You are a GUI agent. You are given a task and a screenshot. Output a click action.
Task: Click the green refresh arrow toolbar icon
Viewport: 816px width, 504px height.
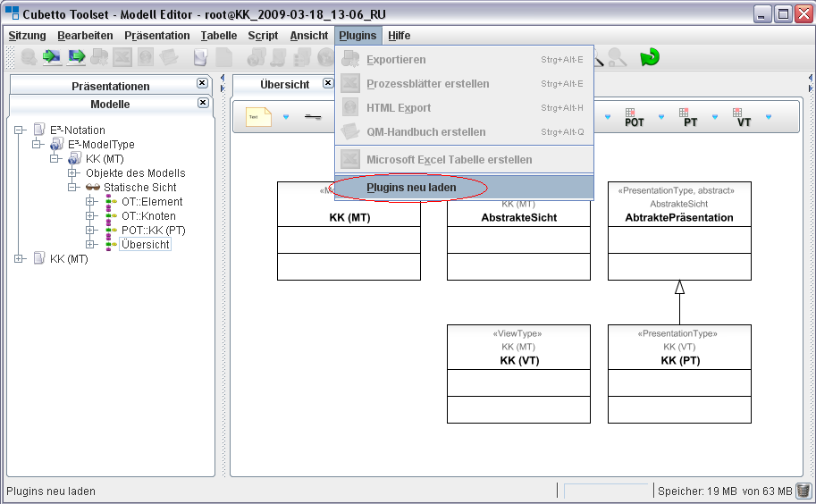(x=650, y=56)
